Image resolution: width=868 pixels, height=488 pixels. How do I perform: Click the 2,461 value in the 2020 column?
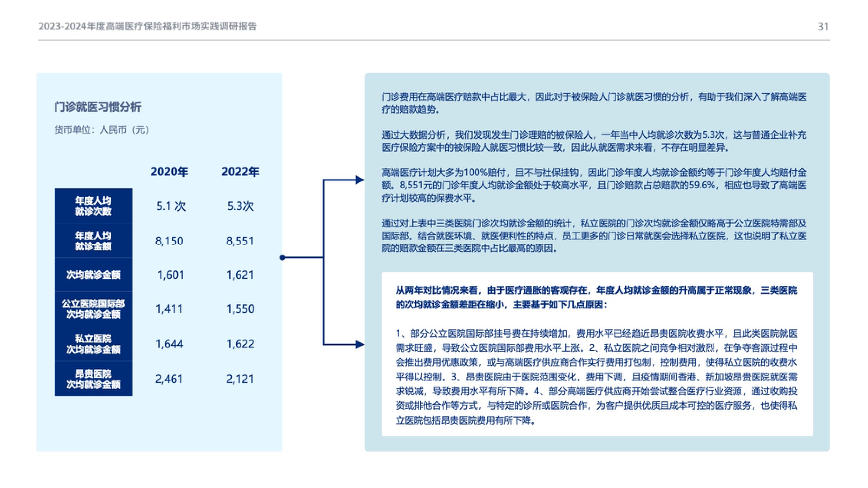click(169, 379)
